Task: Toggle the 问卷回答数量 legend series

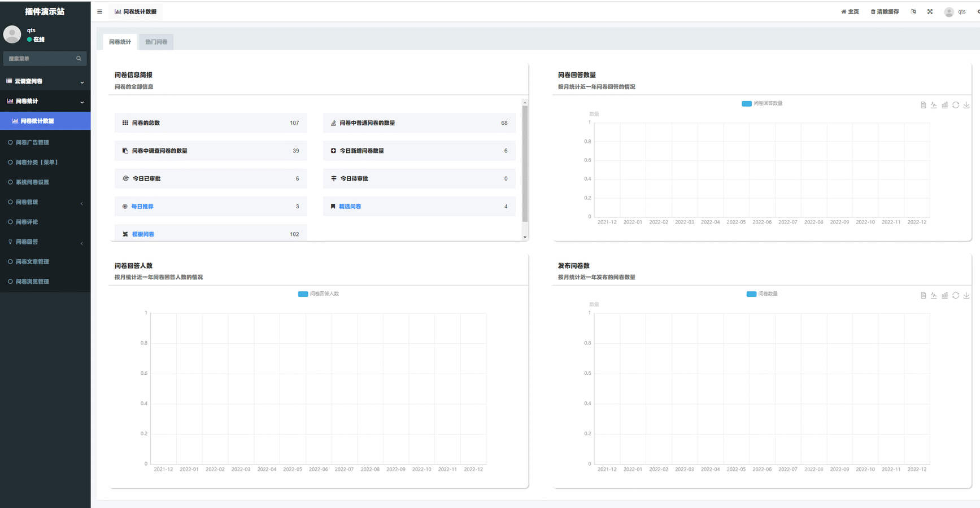Action: click(762, 103)
